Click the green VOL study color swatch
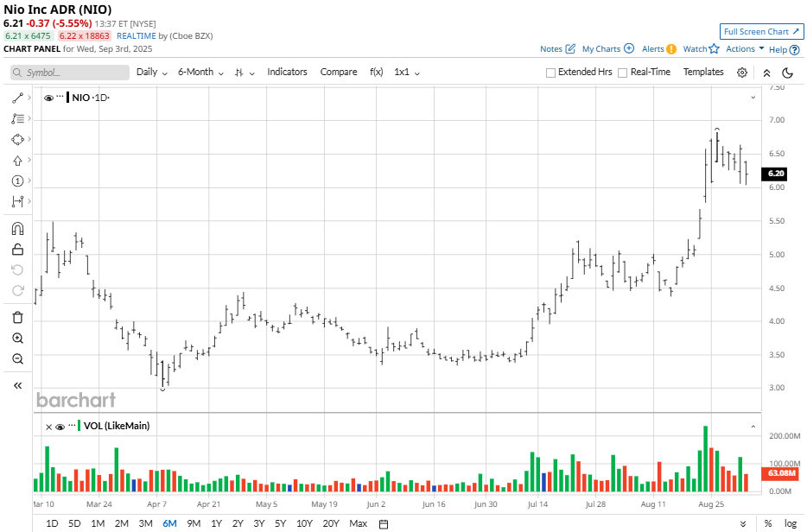807x532 pixels. [x=79, y=426]
